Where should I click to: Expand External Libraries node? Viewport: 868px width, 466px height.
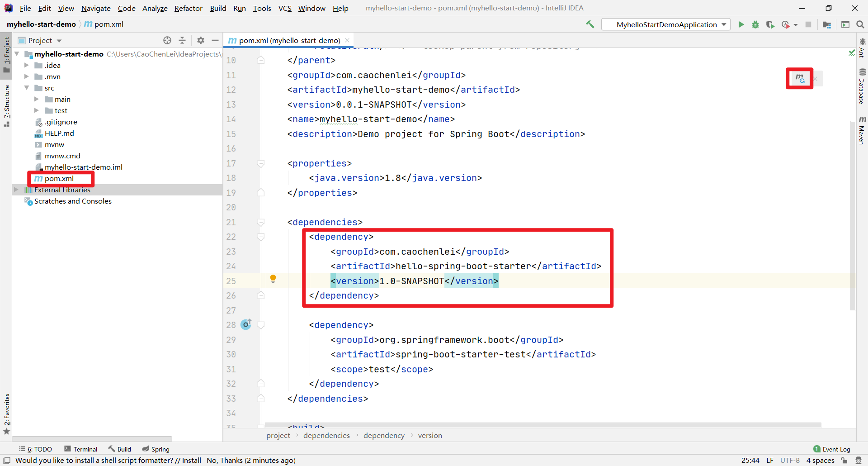tap(16, 190)
